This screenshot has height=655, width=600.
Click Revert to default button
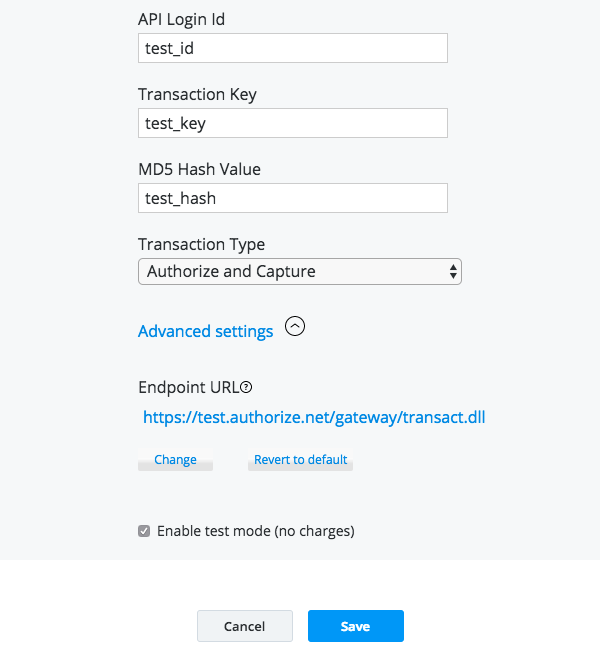click(x=300, y=460)
